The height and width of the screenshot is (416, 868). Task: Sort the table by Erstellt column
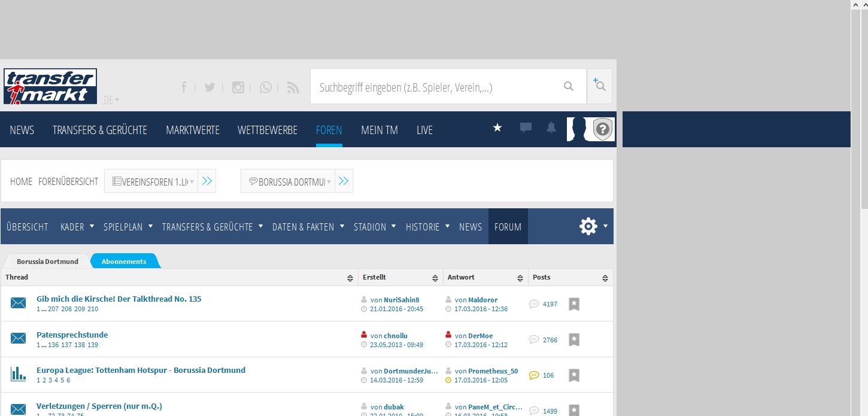pos(435,278)
